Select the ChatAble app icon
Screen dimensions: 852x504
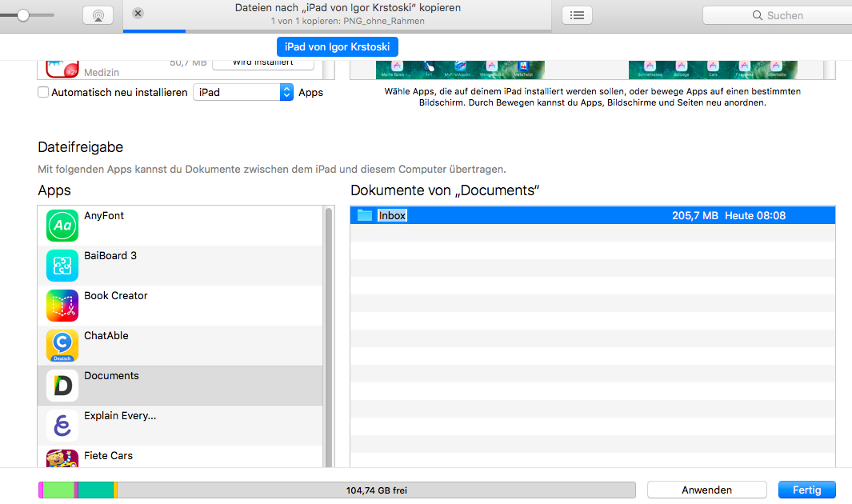[62, 346]
